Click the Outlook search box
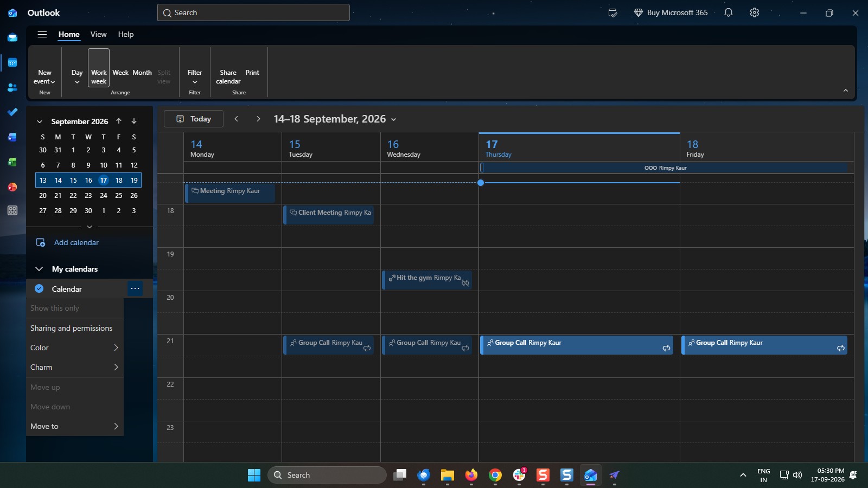This screenshot has width=868, height=488. (253, 12)
